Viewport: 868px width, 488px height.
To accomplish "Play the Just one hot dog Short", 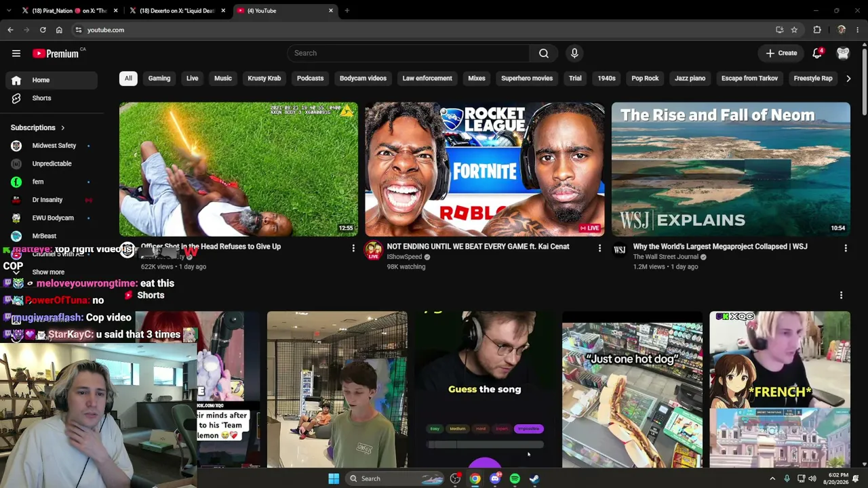I will (x=632, y=390).
